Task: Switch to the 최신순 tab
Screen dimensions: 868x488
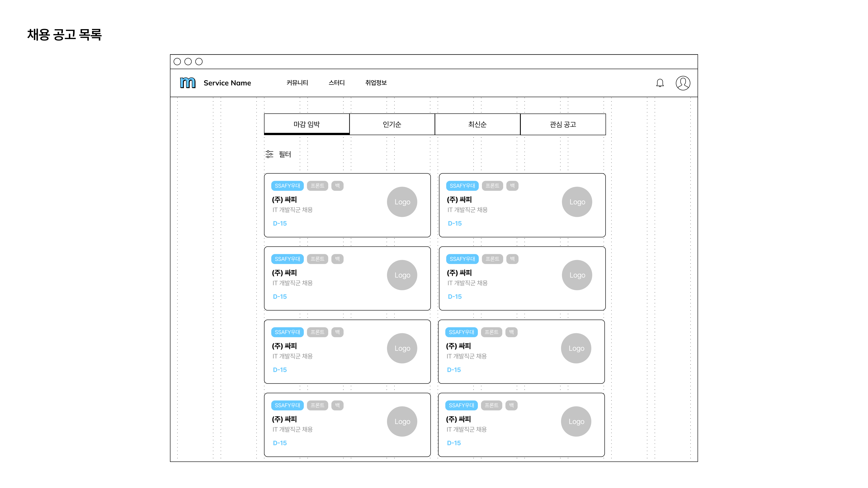Action: click(x=477, y=124)
